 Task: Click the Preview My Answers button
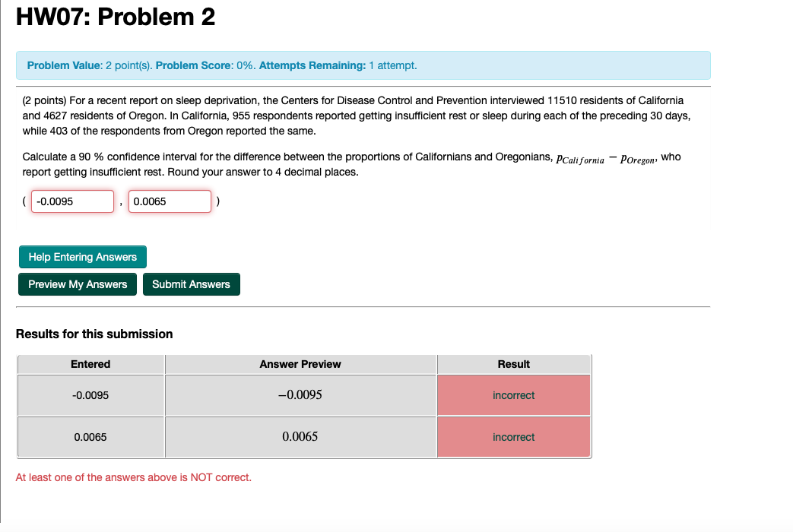[77, 284]
